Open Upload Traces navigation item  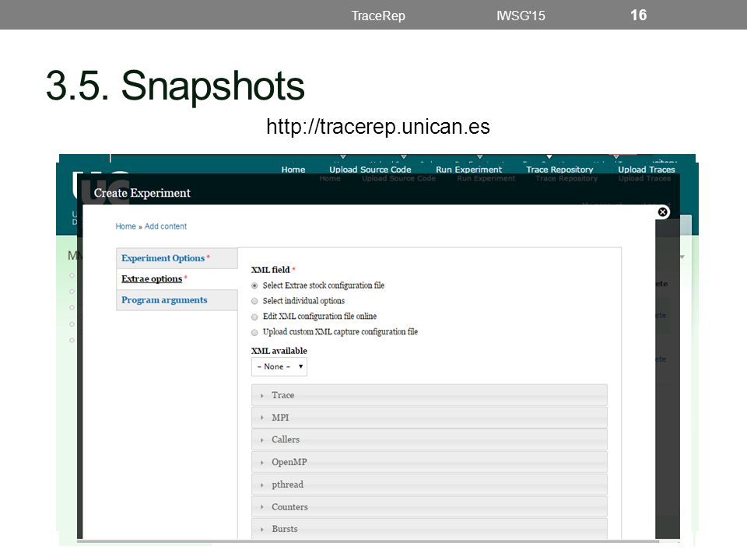coord(647,170)
